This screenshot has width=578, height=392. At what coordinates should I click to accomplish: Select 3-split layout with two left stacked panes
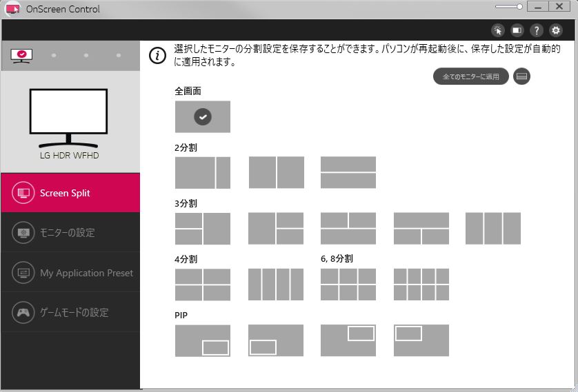pyautogui.click(x=202, y=229)
